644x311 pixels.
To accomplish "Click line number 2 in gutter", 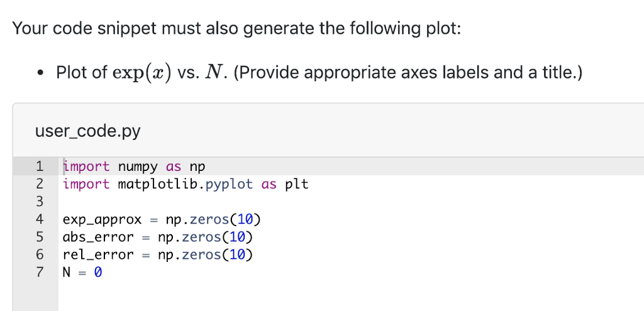I will tap(39, 184).
